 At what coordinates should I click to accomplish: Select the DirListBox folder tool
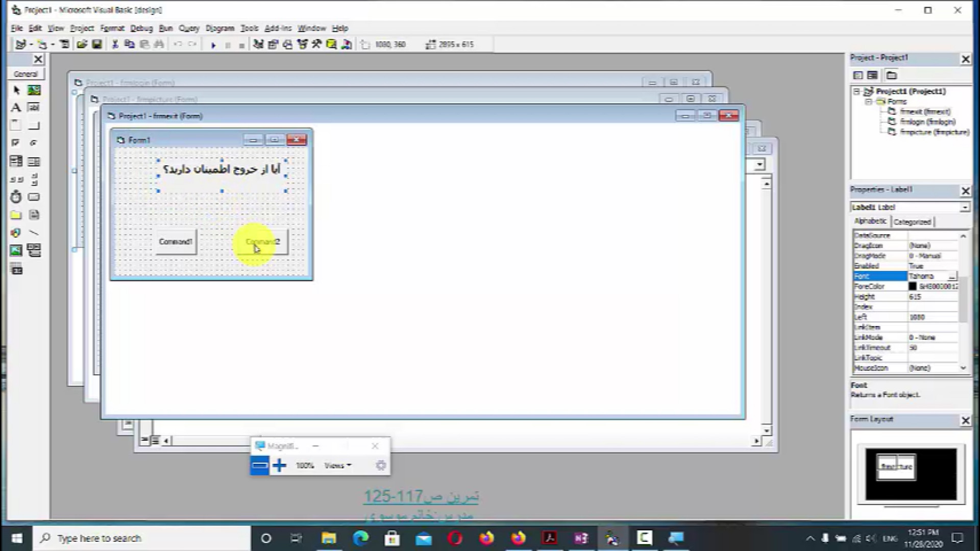pyautogui.click(x=16, y=215)
